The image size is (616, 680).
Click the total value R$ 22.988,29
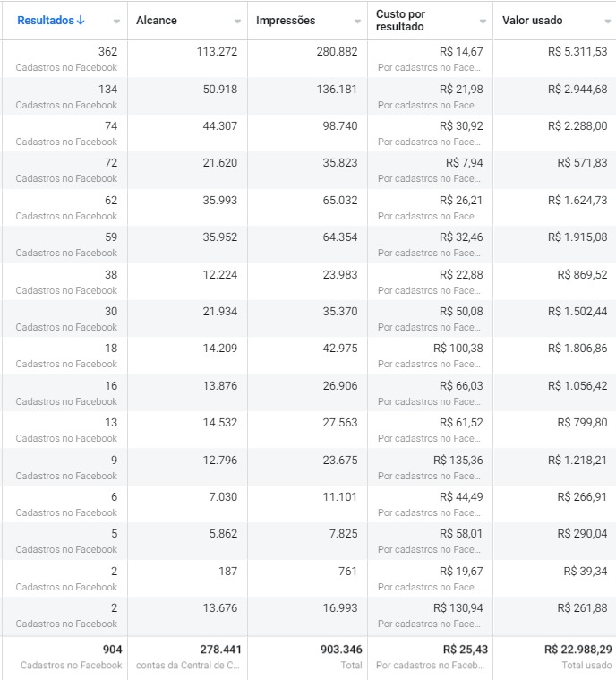point(578,650)
